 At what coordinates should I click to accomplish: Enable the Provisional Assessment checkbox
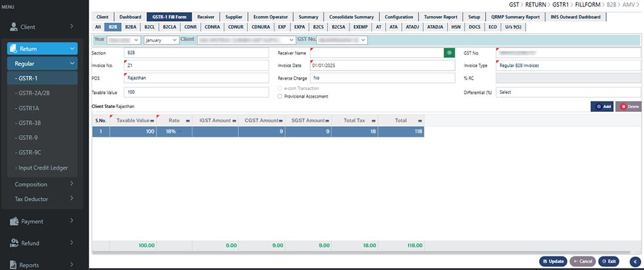(278, 96)
